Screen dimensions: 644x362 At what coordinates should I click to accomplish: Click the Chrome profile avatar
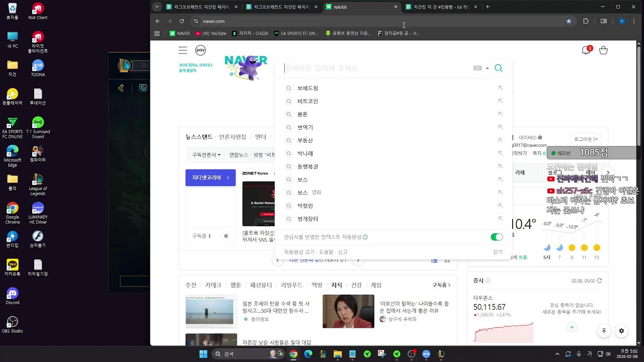622,21
